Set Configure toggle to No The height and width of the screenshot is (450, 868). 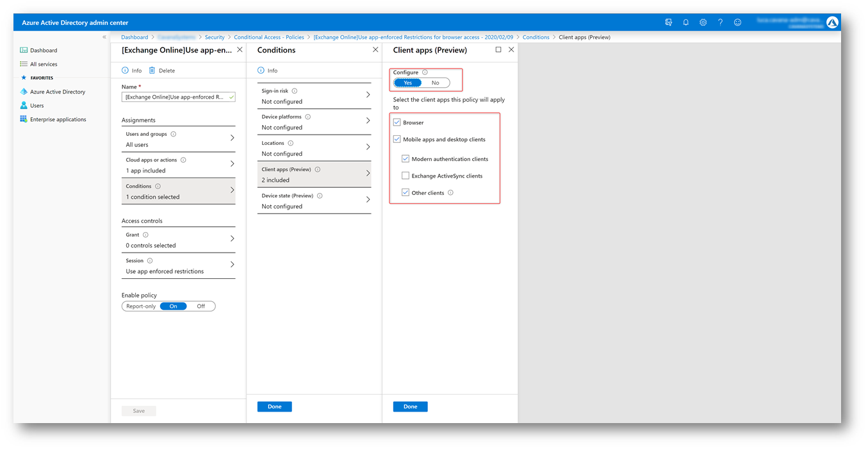click(x=436, y=83)
